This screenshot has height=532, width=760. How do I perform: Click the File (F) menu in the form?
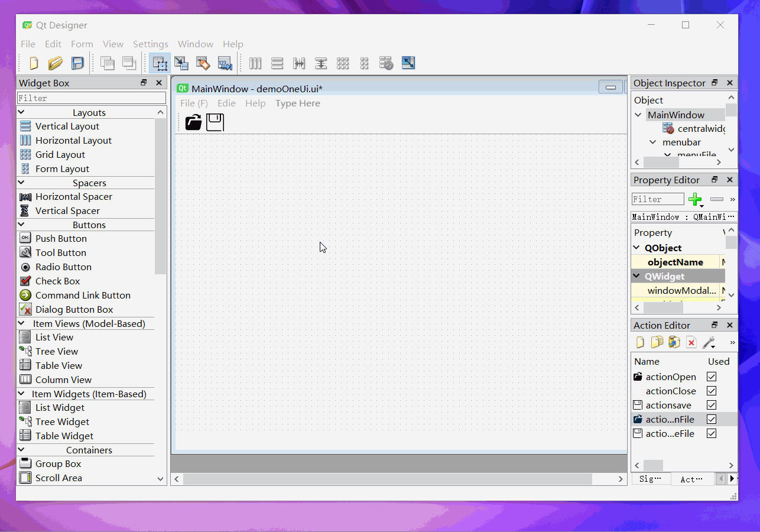click(194, 103)
